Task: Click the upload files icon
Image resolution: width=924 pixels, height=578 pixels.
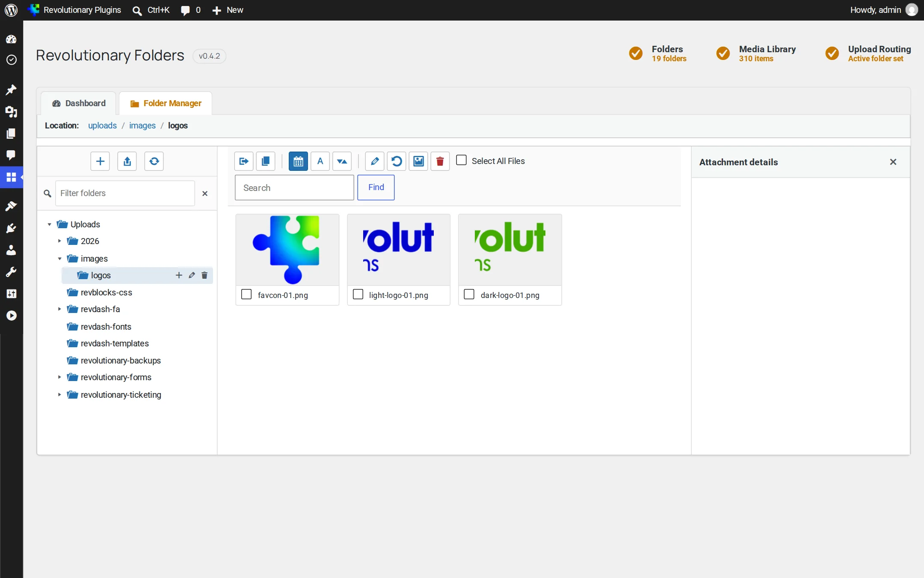Action: point(127,161)
